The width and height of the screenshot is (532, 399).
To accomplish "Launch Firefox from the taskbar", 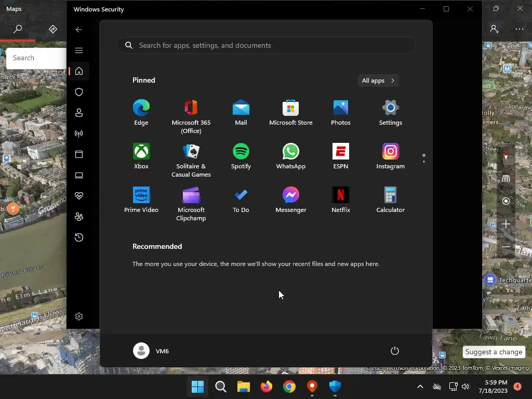I will click(x=267, y=387).
